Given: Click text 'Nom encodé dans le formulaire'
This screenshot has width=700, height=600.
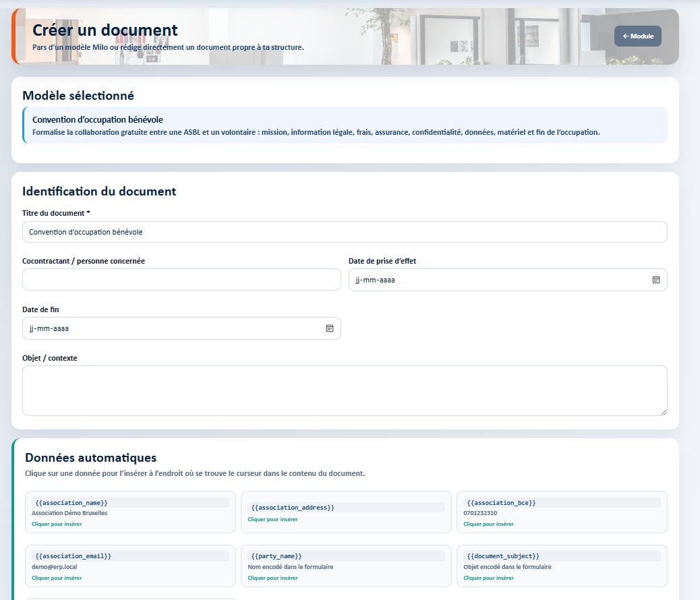Looking at the screenshot, I should [291, 567].
